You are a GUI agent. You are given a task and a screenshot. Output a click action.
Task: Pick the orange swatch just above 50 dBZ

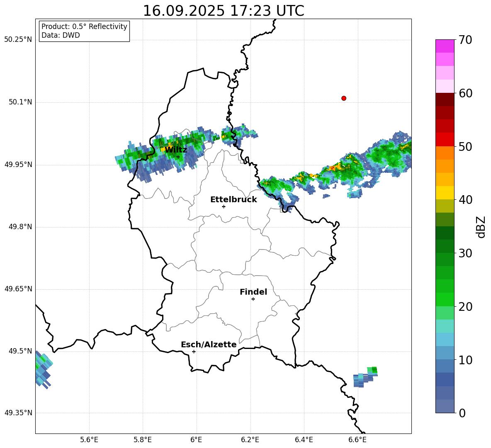[445, 153]
